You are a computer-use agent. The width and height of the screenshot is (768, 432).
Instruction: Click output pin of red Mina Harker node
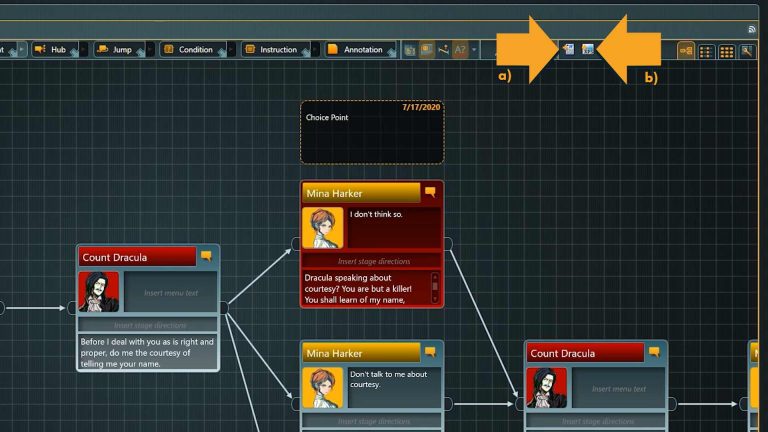pyautogui.click(x=448, y=243)
